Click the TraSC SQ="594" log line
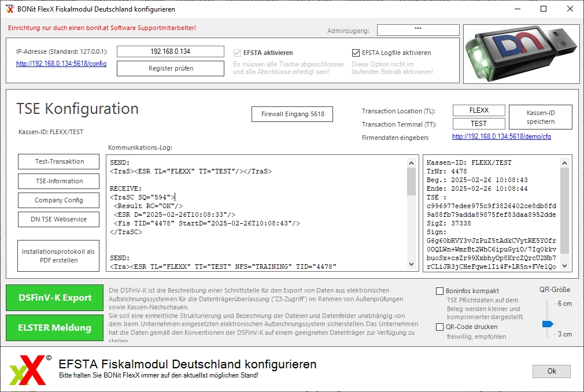The image size is (584, 392). point(142,197)
